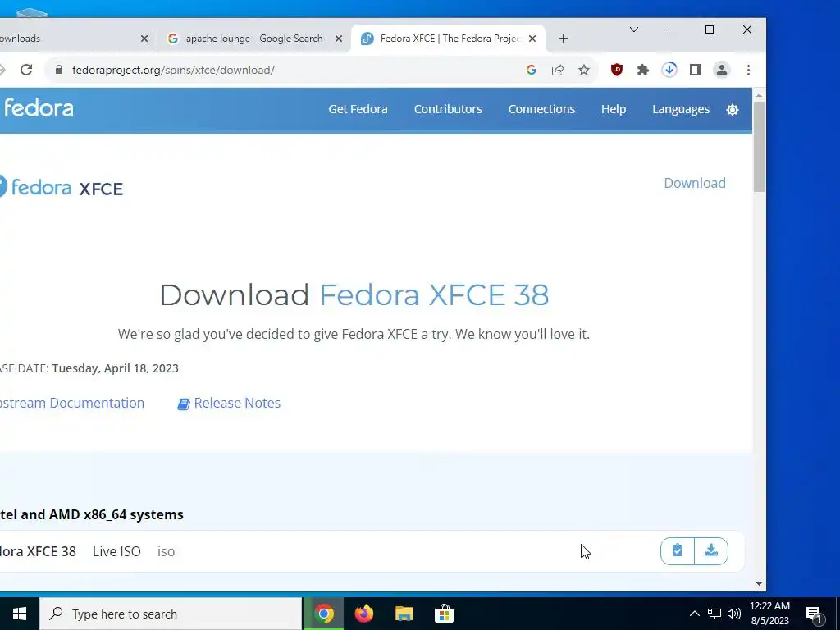The height and width of the screenshot is (630, 840).
Task: Open Chrome from taskbar
Action: pyautogui.click(x=323, y=614)
